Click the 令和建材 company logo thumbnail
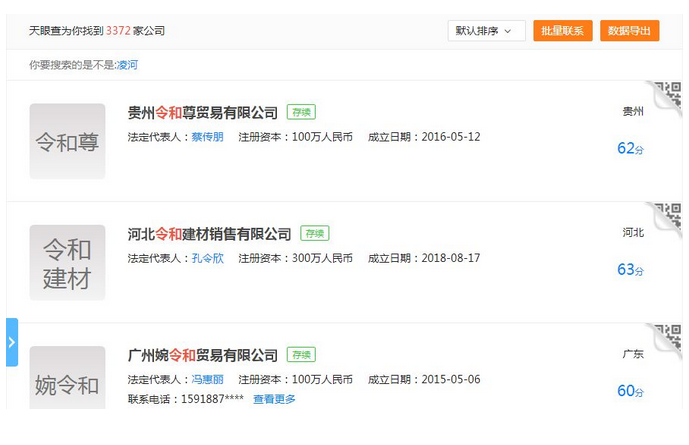Screen dimensions: 689x445 [67, 262]
